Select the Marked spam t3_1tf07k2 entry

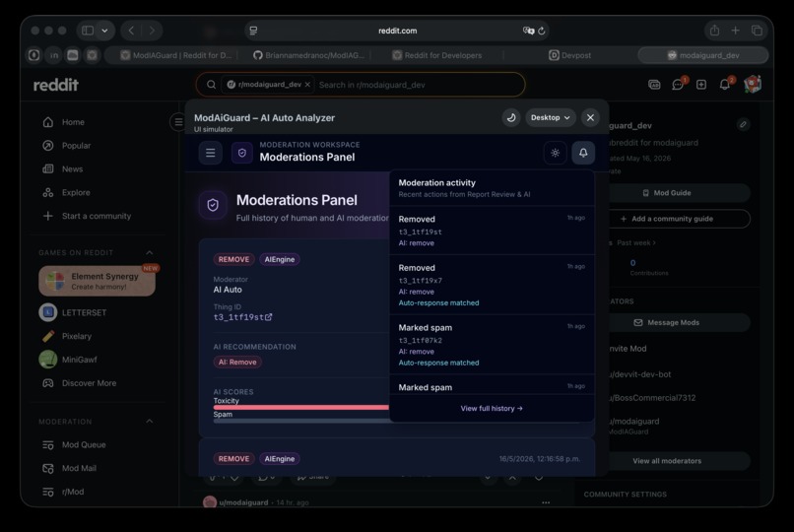492,345
